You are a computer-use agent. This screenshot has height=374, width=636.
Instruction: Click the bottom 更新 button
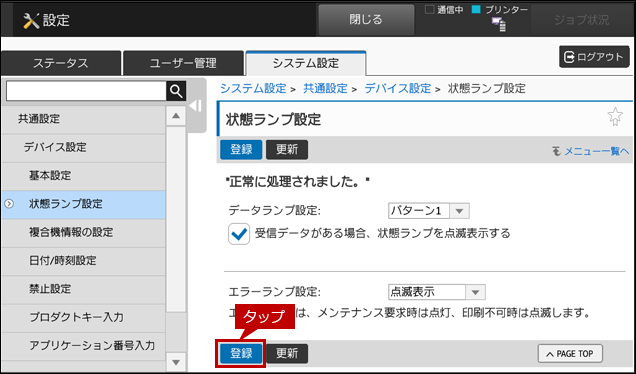(x=287, y=354)
